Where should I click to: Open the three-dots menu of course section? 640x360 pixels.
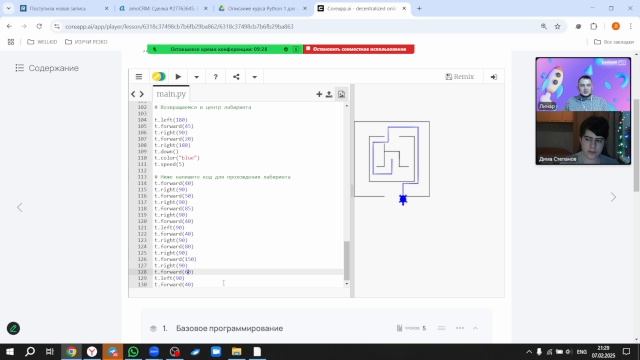point(460,328)
